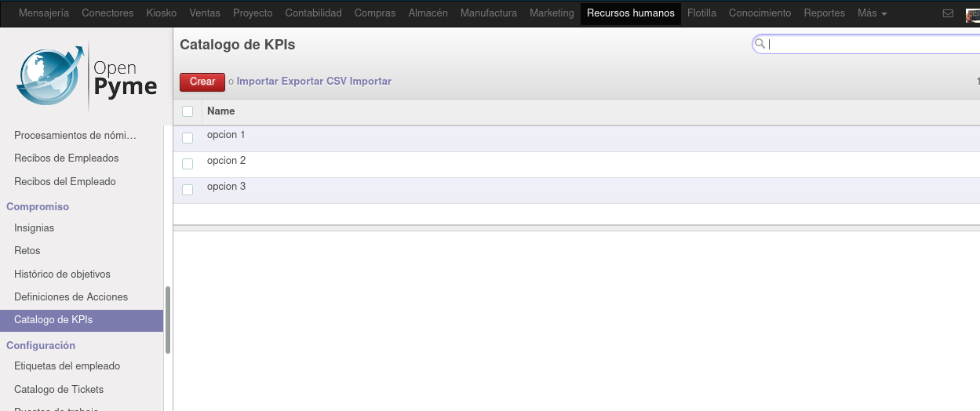Click the red Crear button

click(x=202, y=82)
